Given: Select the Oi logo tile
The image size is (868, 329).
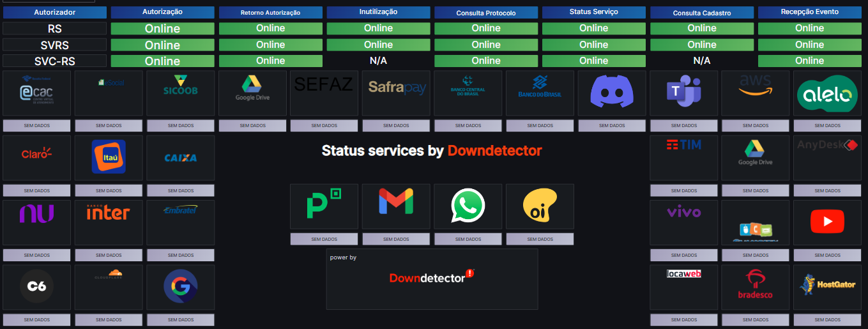Looking at the screenshot, I should click(540, 206).
